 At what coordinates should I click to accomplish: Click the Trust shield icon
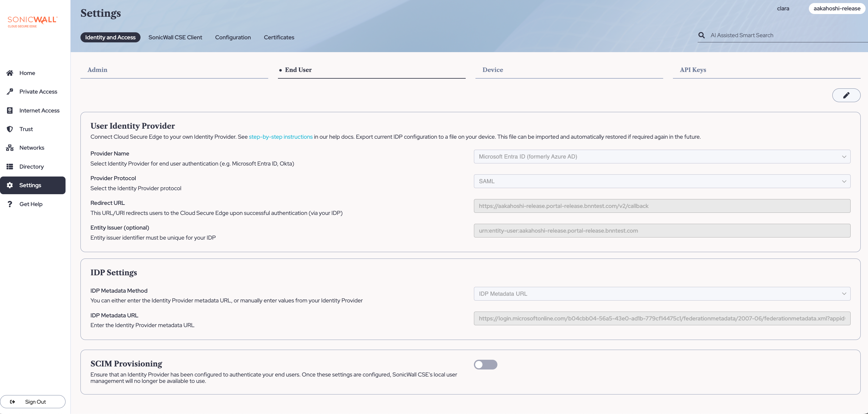(10, 129)
